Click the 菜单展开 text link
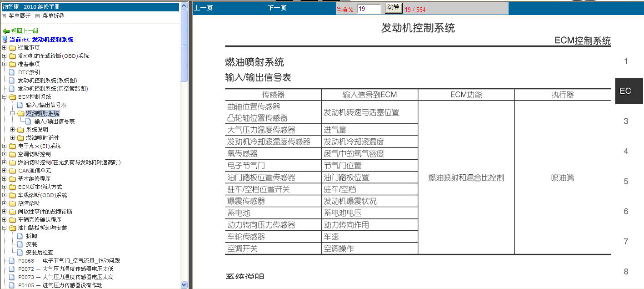This screenshot has width=644, height=289. pyautogui.click(x=20, y=15)
